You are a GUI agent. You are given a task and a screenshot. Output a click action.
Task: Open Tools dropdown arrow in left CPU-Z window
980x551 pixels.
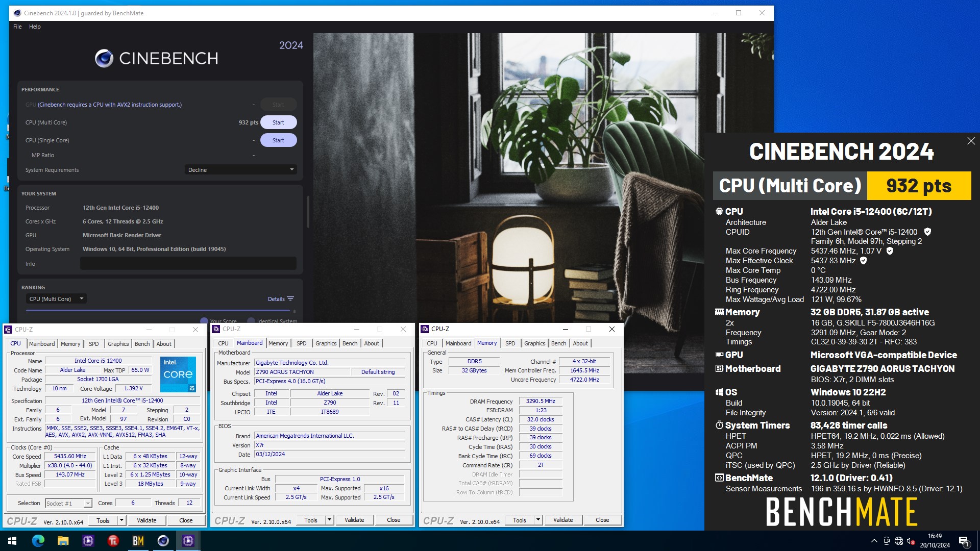122,520
